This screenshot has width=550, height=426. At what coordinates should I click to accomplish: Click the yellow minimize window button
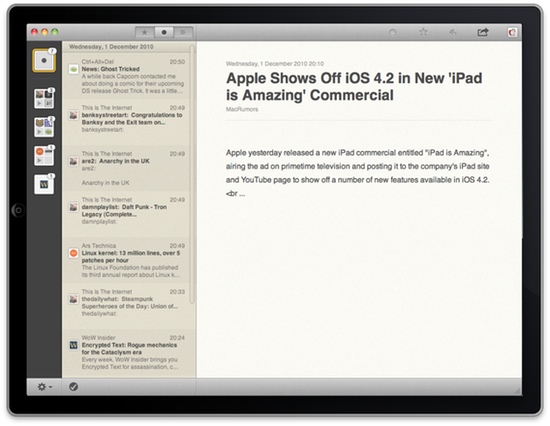45,32
